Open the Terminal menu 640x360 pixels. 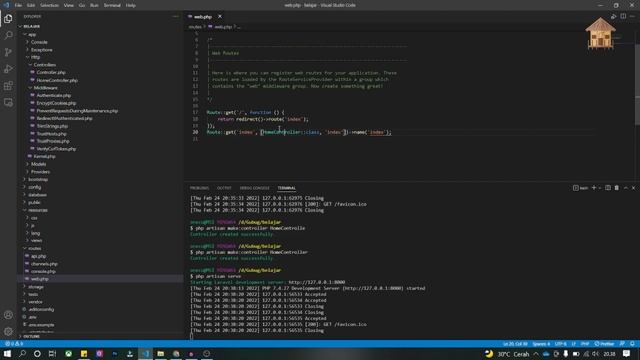[x=112, y=5]
